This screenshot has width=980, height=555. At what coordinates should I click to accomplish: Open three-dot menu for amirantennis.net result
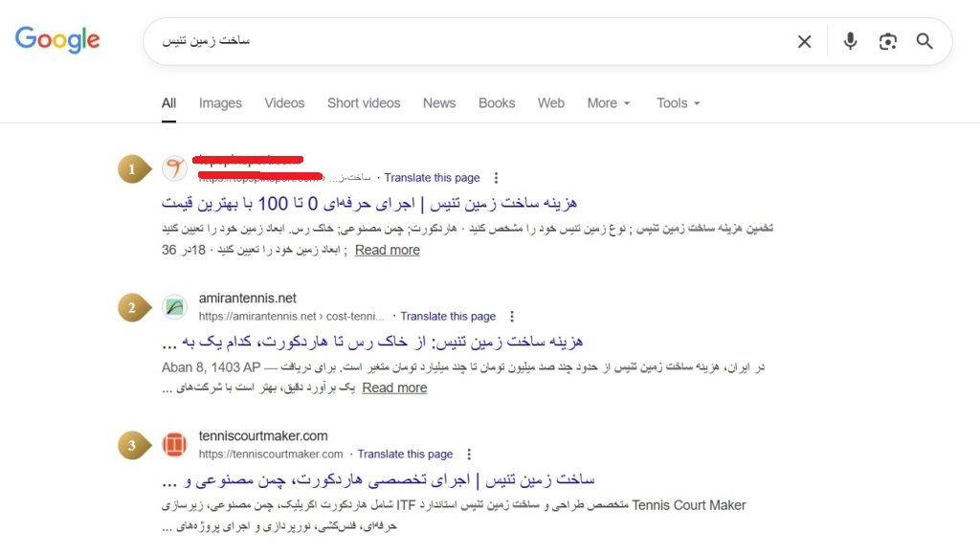[512, 316]
